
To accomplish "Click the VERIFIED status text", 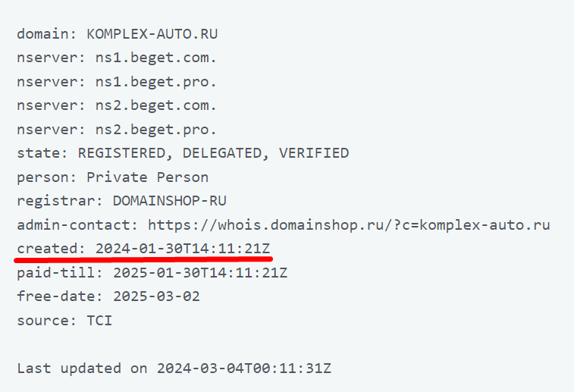I will click(x=314, y=153).
